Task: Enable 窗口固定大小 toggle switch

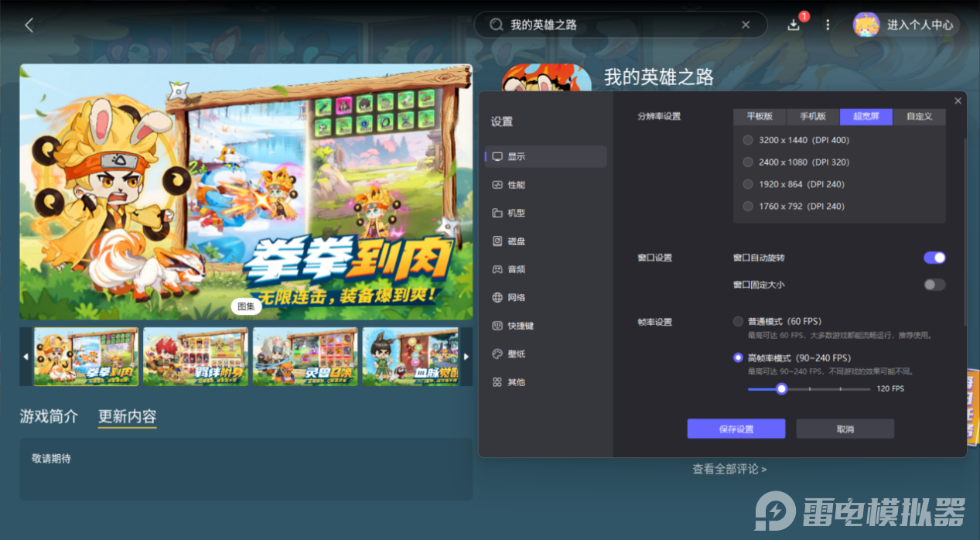Action: click(934, 285)
